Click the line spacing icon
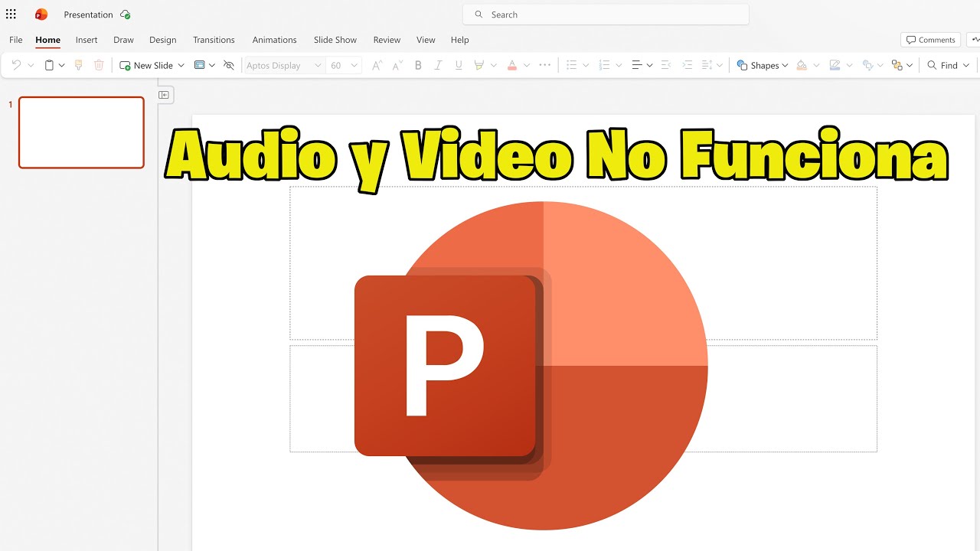 (707, 65)
